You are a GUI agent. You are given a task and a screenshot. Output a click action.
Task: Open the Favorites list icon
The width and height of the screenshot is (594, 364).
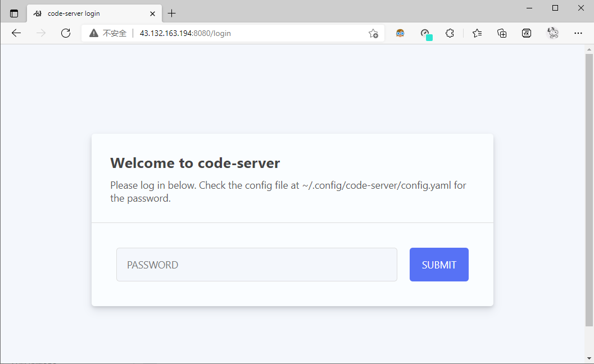point(477,33)
